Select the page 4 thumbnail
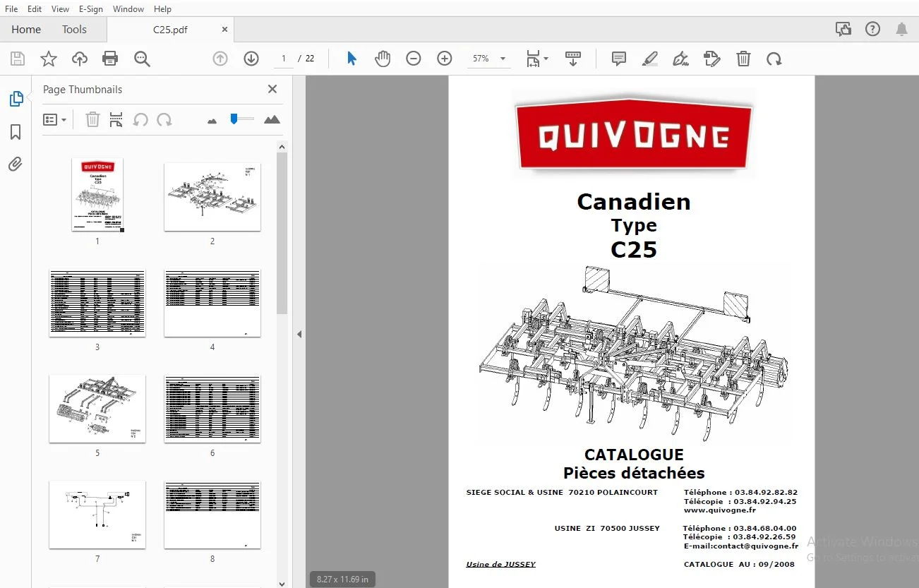The height and width of the screenshot is (588, 919). 212,303
